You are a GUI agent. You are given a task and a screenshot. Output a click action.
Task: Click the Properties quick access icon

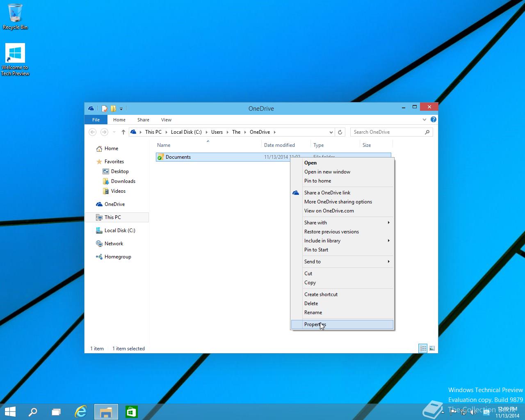coord(105,109)
